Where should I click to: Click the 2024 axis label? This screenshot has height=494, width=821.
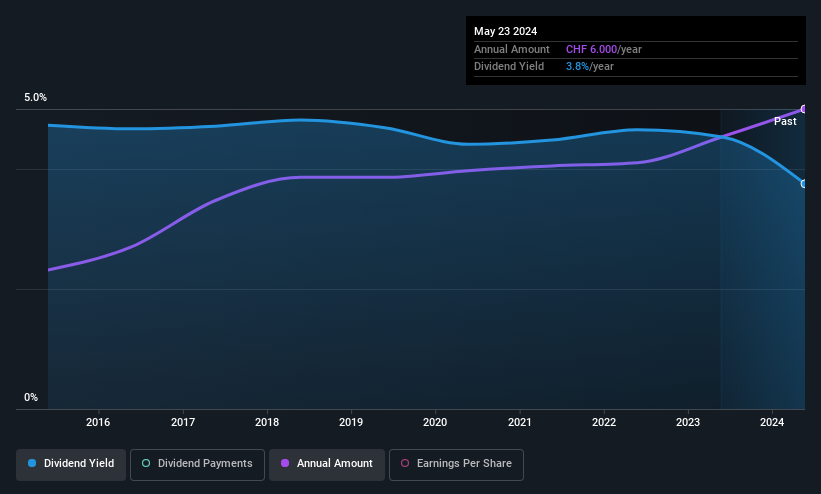[x=772, y=422]
